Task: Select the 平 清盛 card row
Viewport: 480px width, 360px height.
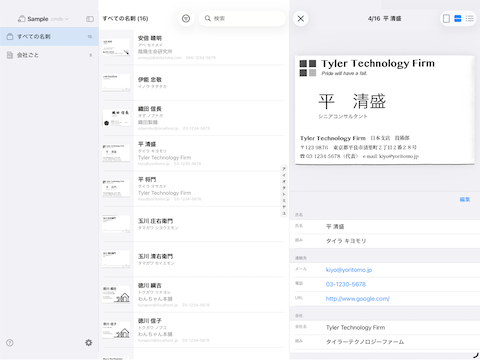Action: click(193, 153)
